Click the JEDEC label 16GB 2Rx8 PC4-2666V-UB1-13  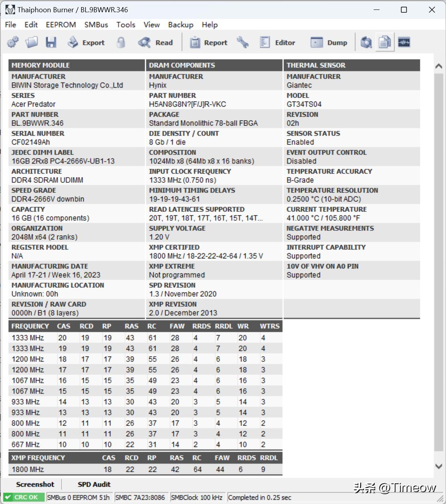click(63, 161)
